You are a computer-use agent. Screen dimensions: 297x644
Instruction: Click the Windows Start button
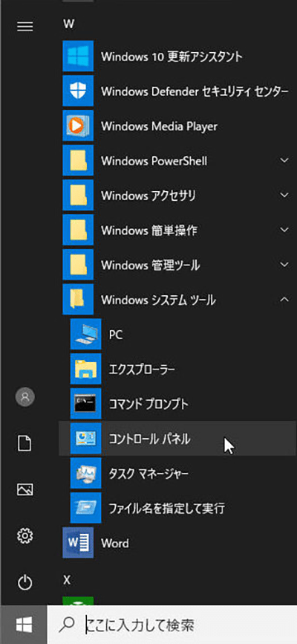click(24, 625)
